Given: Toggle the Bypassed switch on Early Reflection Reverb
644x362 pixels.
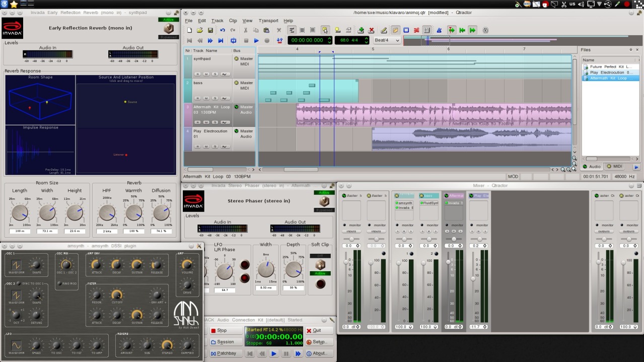Looking at the screenshot, I should [169, 29].
